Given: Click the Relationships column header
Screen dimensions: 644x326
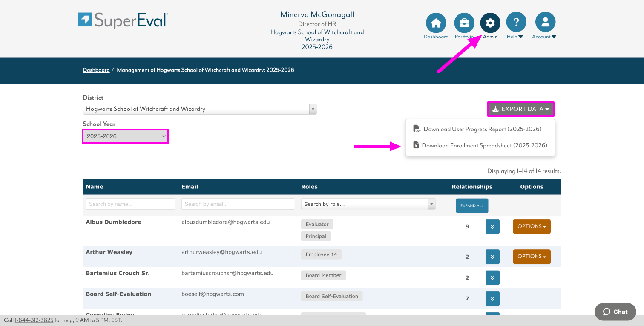Looking at the screenshot, I should (472, 187).
